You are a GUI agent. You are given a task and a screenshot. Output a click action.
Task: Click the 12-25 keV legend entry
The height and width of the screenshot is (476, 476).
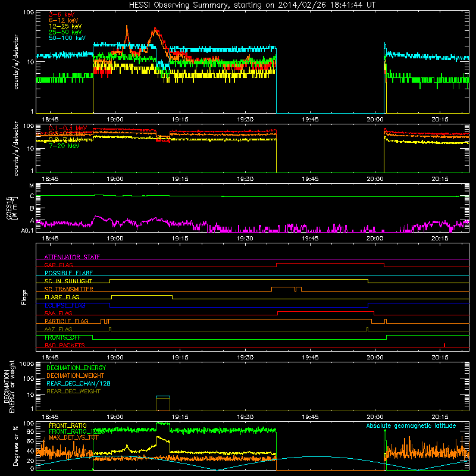coord(65,26)
